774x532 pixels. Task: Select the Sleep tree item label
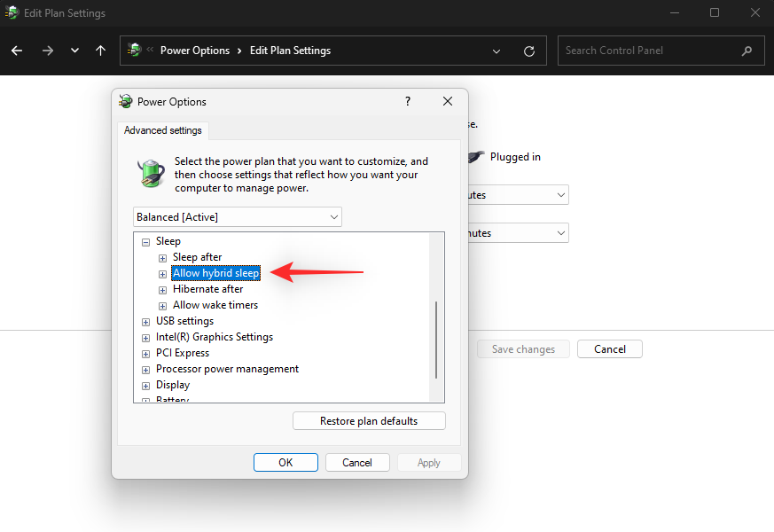168,241
